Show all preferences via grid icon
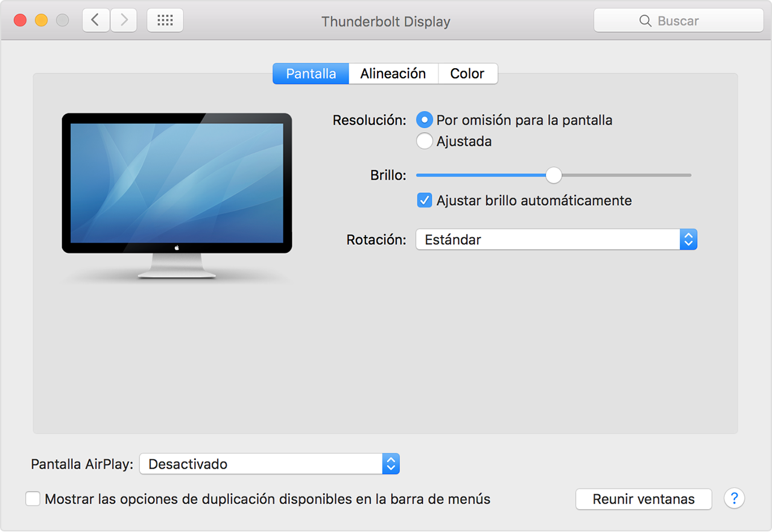 165,21
